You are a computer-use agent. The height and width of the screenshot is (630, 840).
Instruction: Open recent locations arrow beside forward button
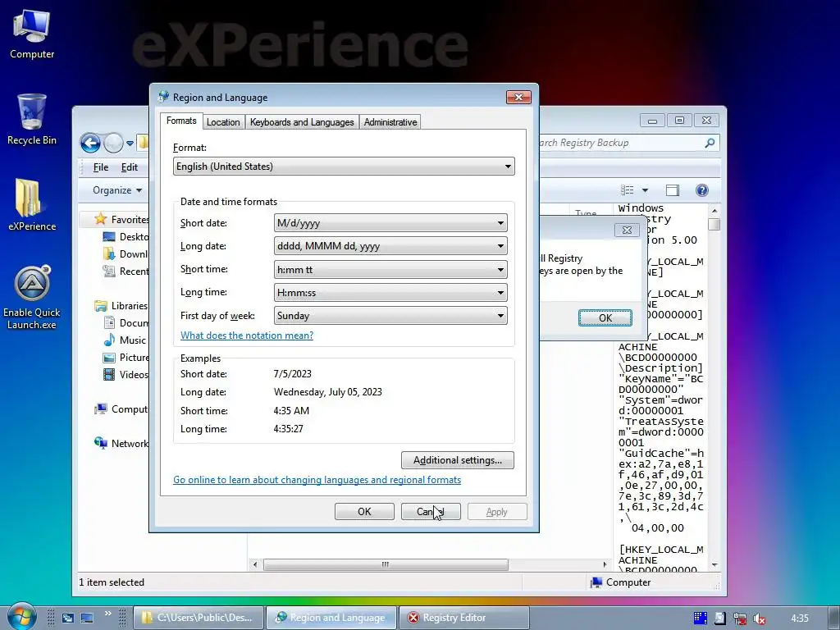(x=130, y=143)
